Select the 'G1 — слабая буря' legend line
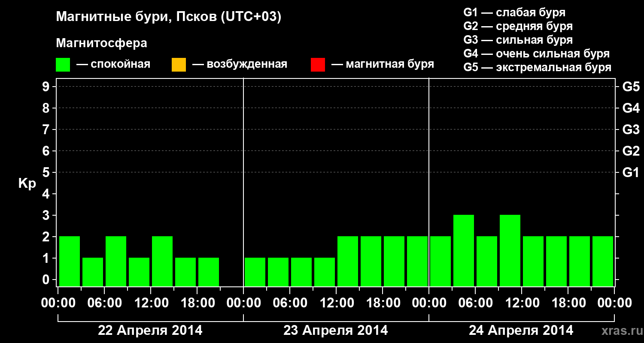The width and height of the screenshot is (644, 343). tap(514, 12)
